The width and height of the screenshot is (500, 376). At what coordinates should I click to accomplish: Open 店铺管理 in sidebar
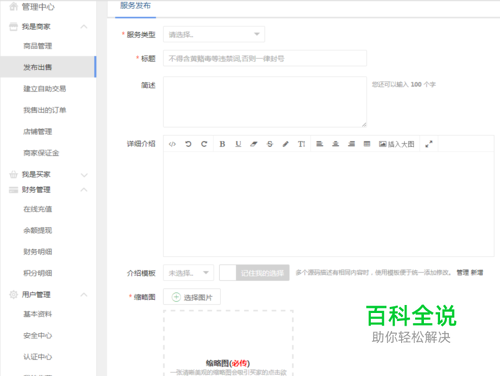[38, 132]
